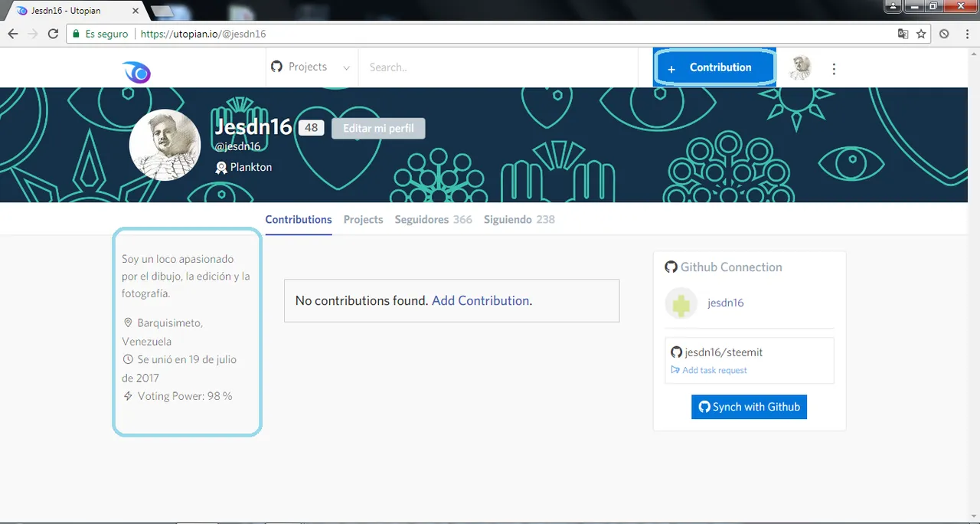Viewport: 980px width, 524px height.
Task: Click the @jesdn16 handle text
Action: (x=238, y=146)
